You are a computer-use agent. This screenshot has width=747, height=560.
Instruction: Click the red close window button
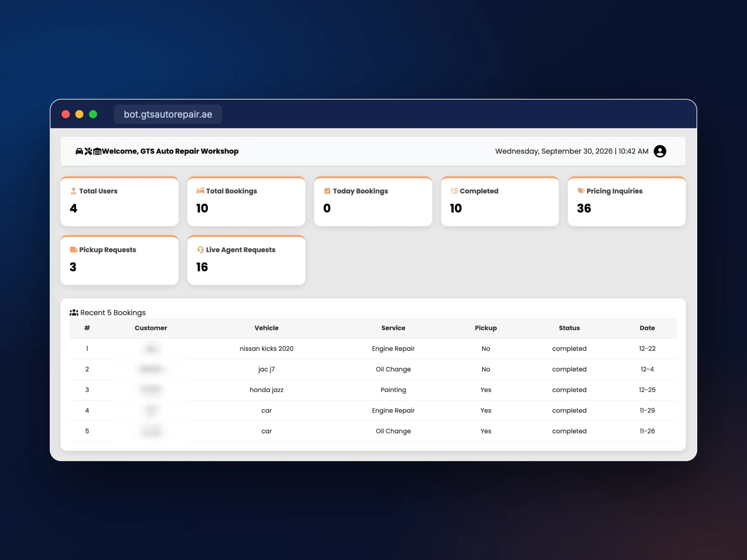coord(66,114)
